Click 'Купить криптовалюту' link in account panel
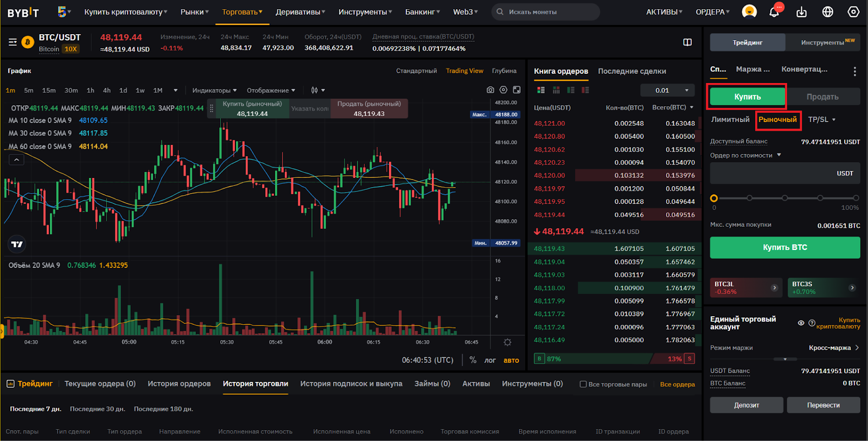Screen dimensions: 868x441 coord(838,323)
